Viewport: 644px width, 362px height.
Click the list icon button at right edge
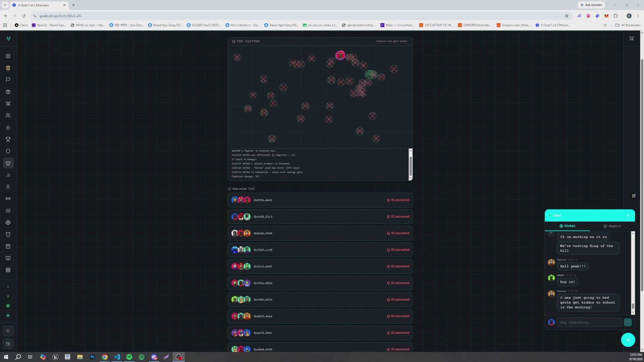(x=634, y=196)
